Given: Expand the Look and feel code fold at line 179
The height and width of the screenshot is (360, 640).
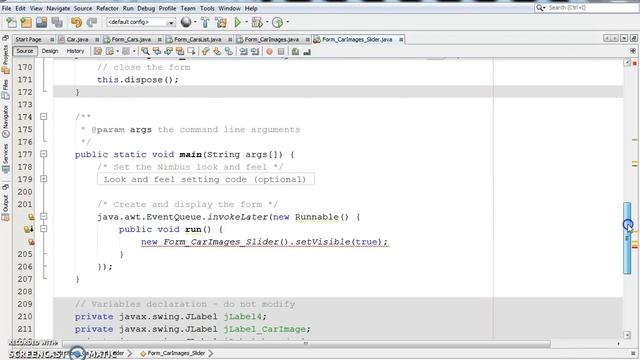Looking at the screenshot, I should point(44,179).
